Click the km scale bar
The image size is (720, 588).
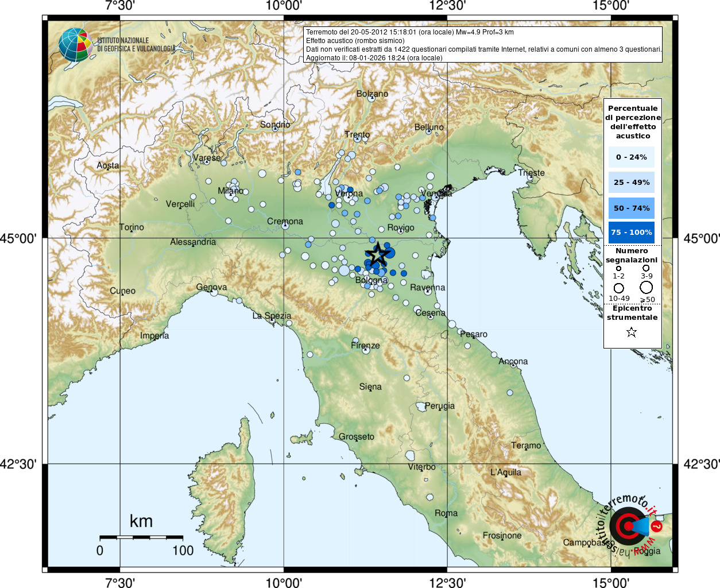click(141, 537)
